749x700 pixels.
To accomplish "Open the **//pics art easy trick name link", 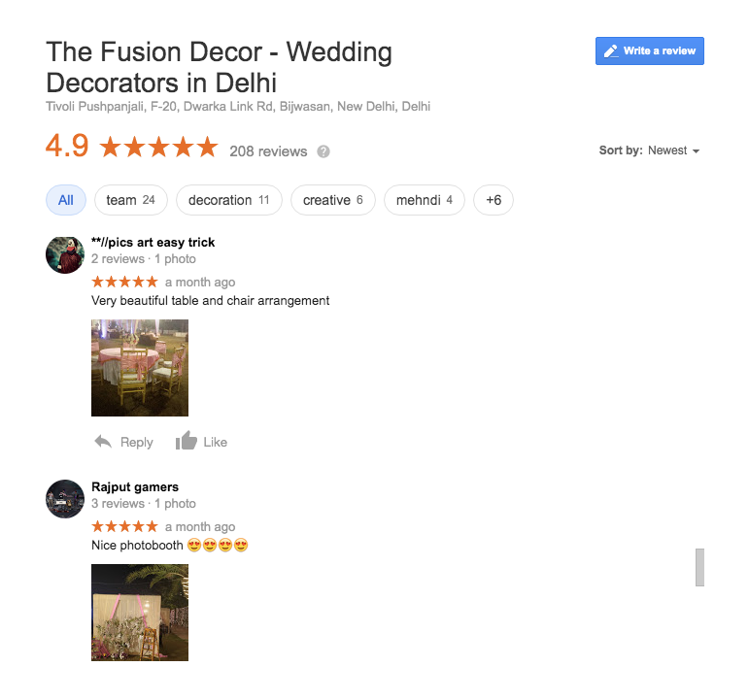I will tap(153, 243).
